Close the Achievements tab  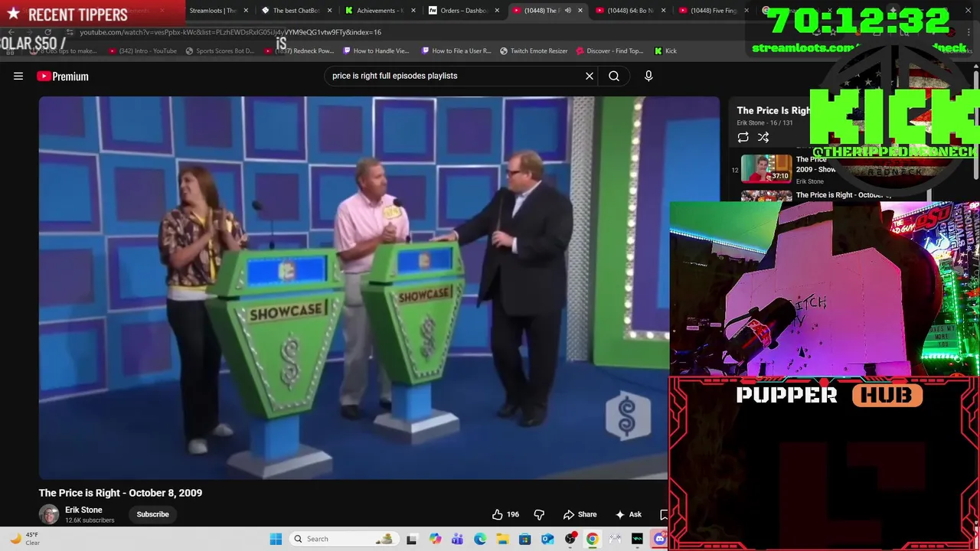click(x=413, y=11)
